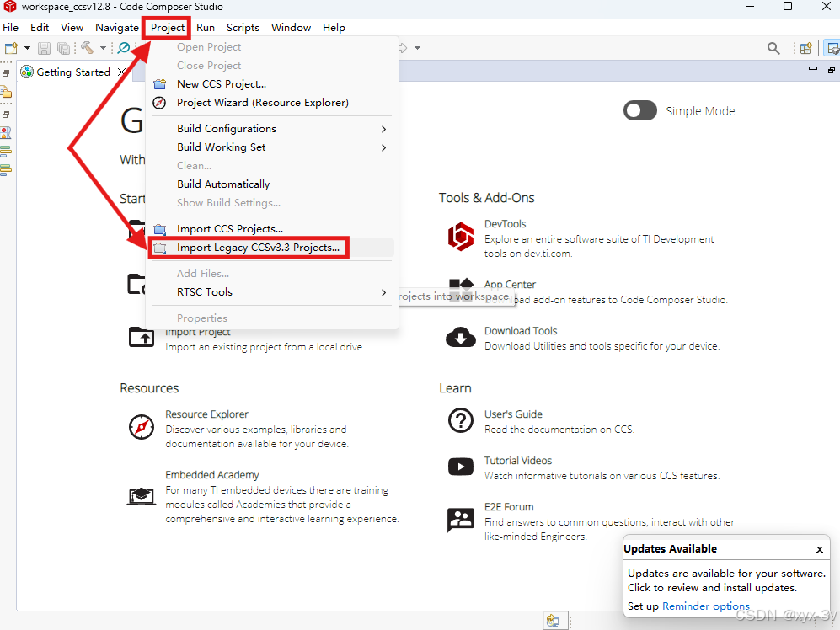Image resolution: width=840 pixels, height=630 pixels.
Task: Expand the RTSC Tools submenu
Action: pos(271,292)
